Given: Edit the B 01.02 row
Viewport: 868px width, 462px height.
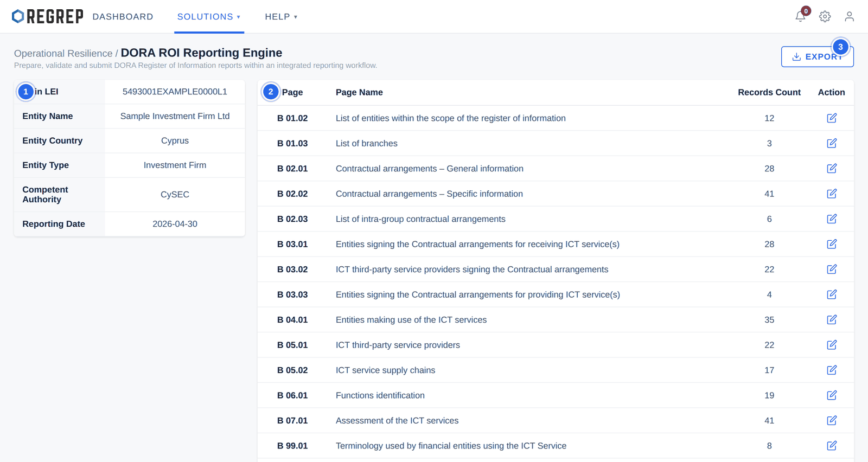Looking at the screenshot, I should click(x=832, y=118).
